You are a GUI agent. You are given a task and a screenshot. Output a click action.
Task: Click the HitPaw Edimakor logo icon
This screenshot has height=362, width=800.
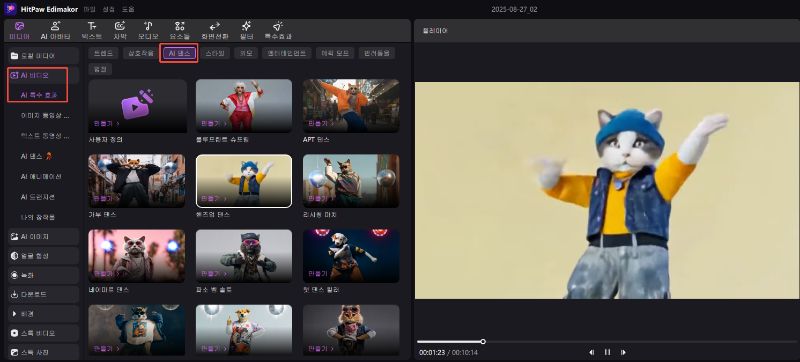click(10, 9)
